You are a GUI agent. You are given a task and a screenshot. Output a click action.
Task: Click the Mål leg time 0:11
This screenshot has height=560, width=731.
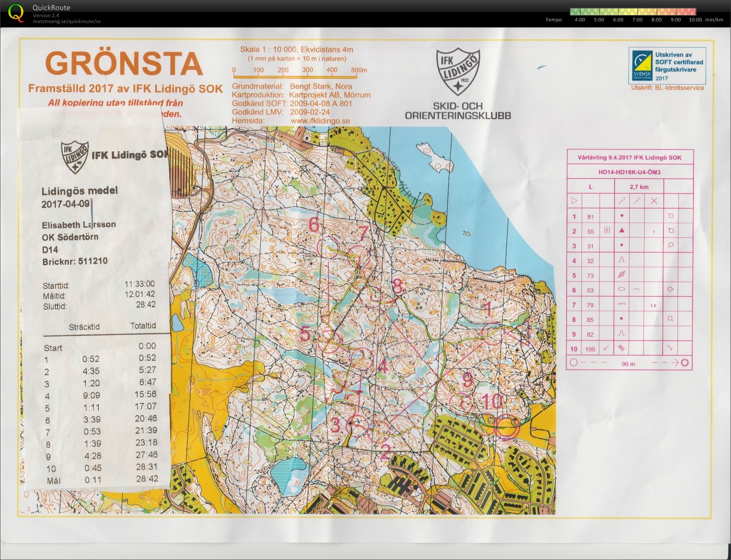[93, 480]
